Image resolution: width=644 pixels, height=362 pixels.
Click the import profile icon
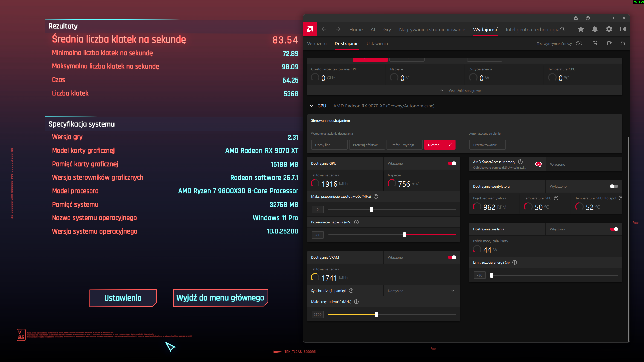click(x=595, y=43)
